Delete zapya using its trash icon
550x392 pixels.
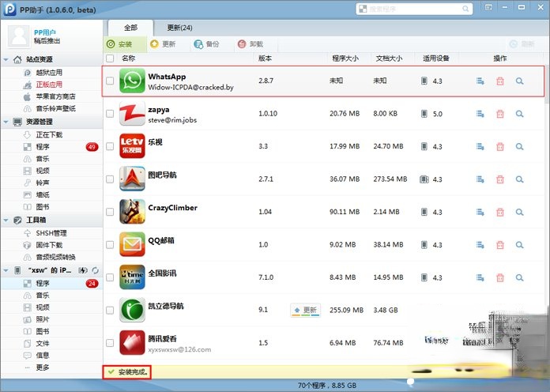[x=500, y=114]
